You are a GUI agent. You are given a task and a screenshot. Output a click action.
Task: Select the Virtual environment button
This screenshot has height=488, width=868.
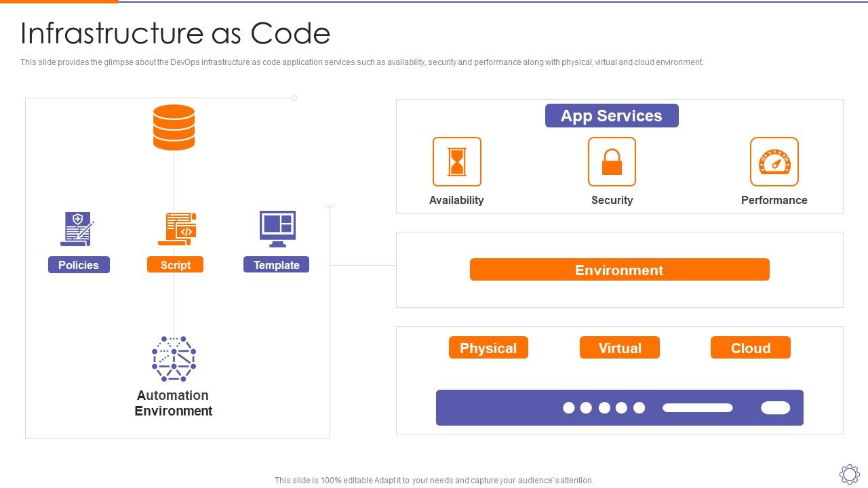coord(620,348)
